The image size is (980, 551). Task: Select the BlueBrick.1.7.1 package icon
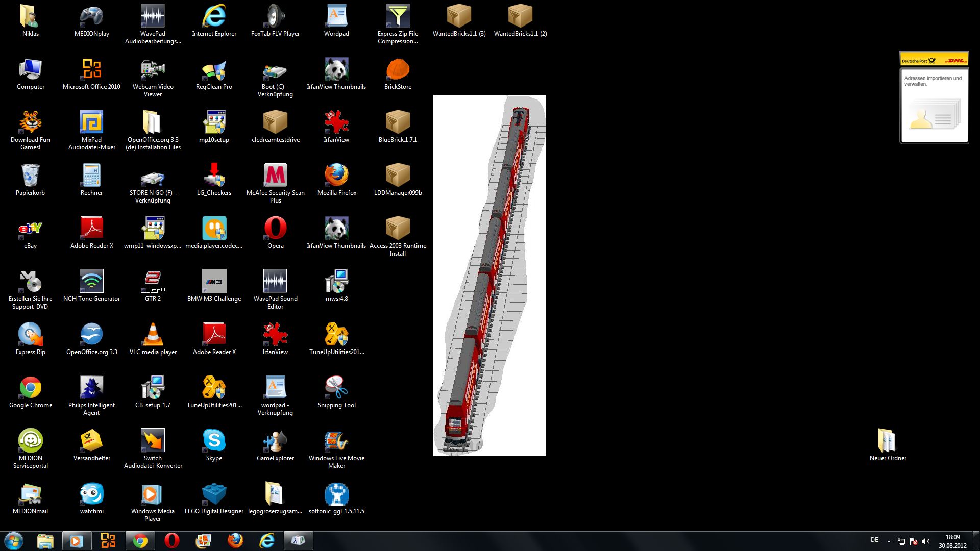point(398,127)
